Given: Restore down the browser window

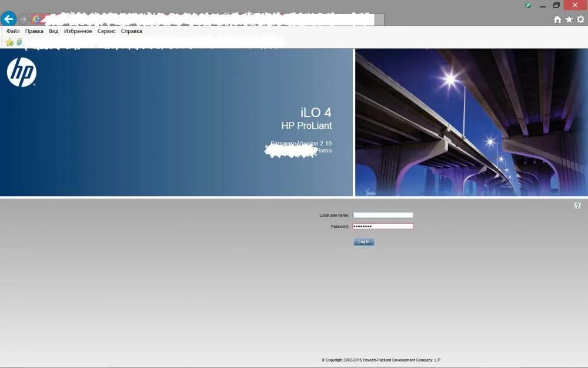Looking at the screenshot, I should (556, 5).
